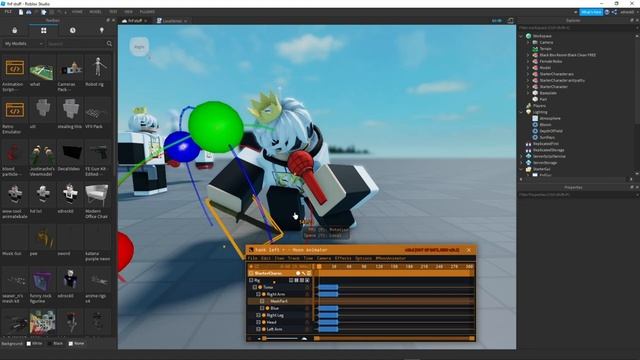This screenshot has height=360, width=640.
Task: Select the None background radio option
Action: 71,344
